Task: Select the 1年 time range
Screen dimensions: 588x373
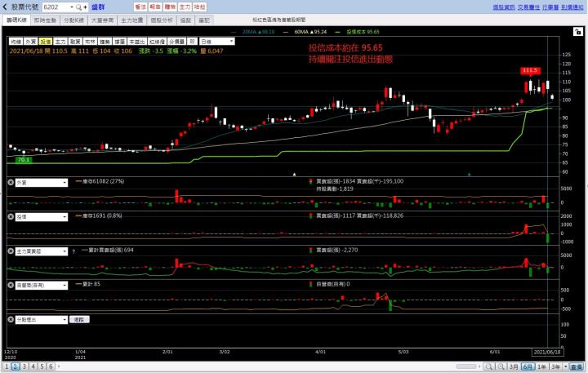Action: point(541,366)
